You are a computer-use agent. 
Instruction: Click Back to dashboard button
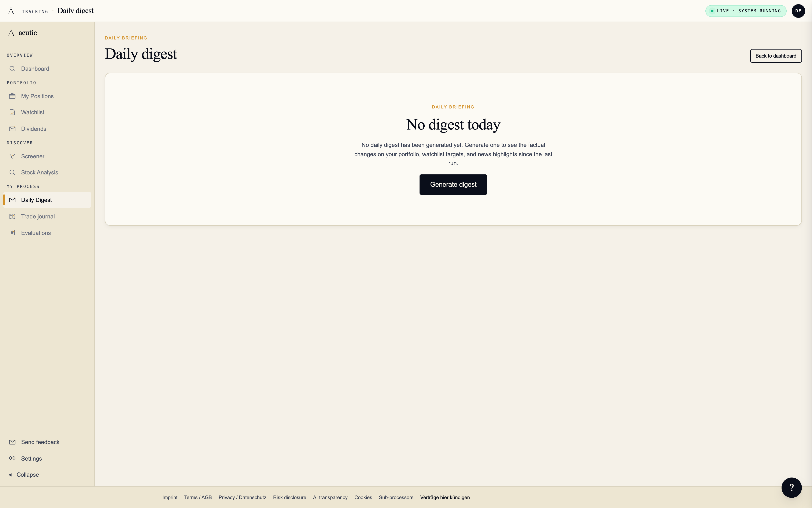coord(776,56)
